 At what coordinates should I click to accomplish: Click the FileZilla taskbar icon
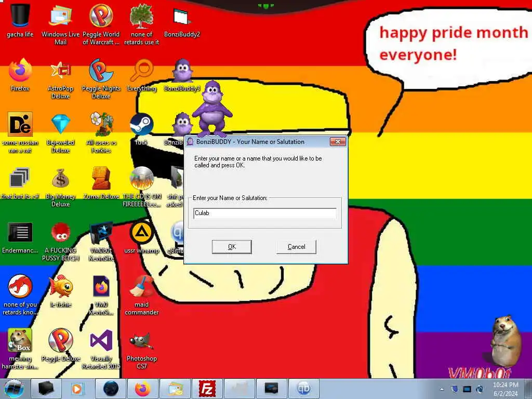click(207, 389)
